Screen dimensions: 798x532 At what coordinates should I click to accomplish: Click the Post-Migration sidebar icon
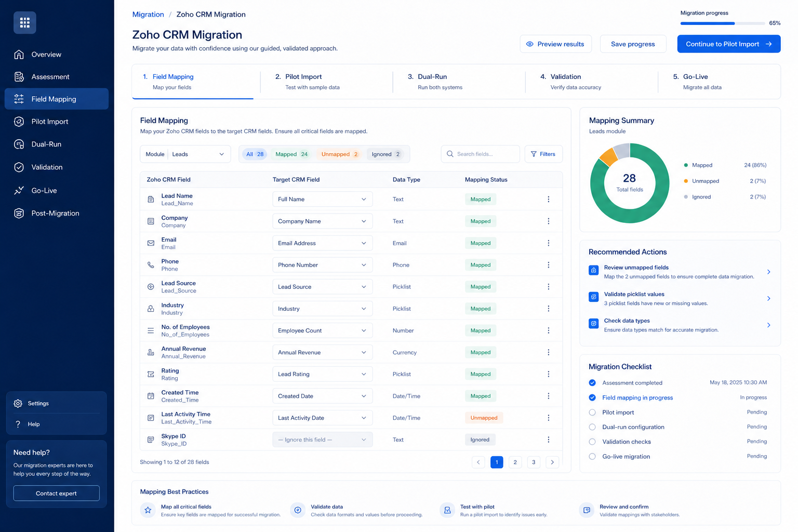19,214
